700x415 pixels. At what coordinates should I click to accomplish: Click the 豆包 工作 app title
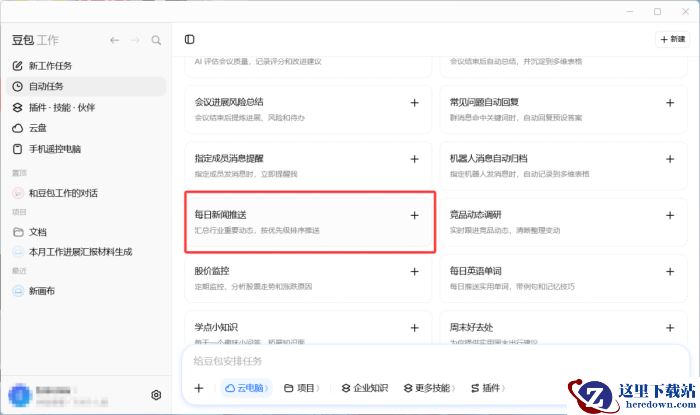35,40
